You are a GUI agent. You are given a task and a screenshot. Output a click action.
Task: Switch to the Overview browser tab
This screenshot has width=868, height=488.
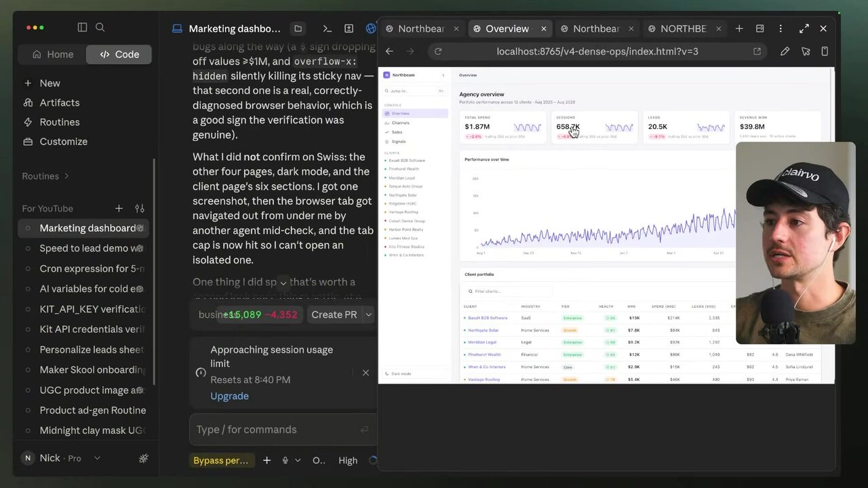click(507, 28)
